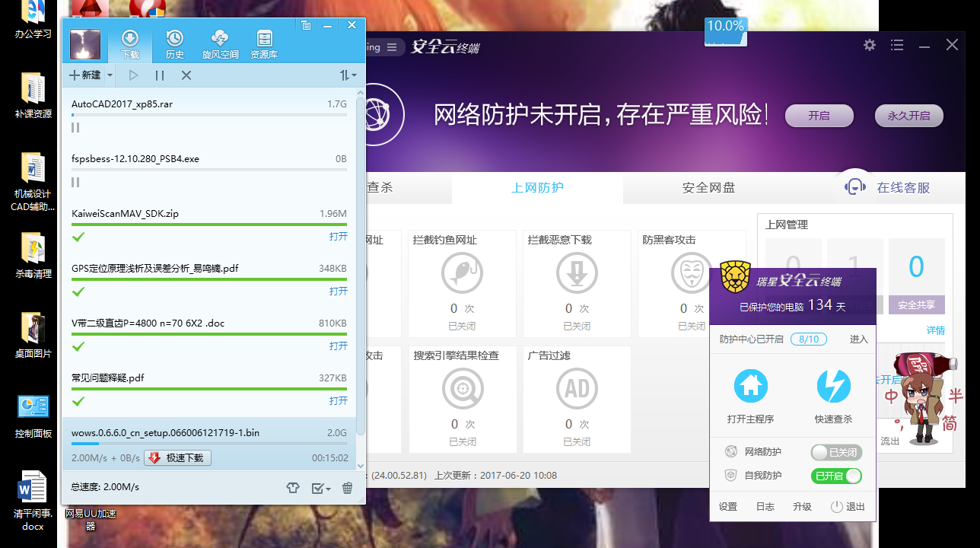Open the 清平闲事.docx desktop file

pos(33,502)
